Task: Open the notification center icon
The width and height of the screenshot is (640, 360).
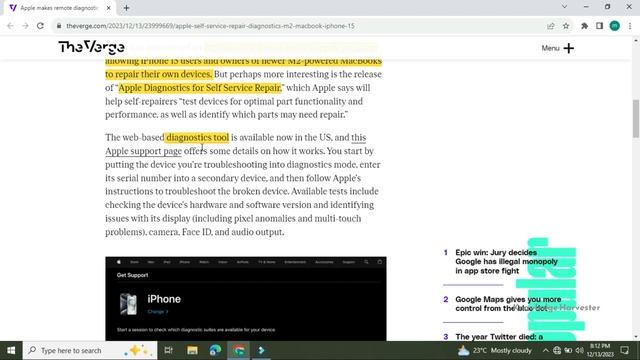Action: [624, 350]
